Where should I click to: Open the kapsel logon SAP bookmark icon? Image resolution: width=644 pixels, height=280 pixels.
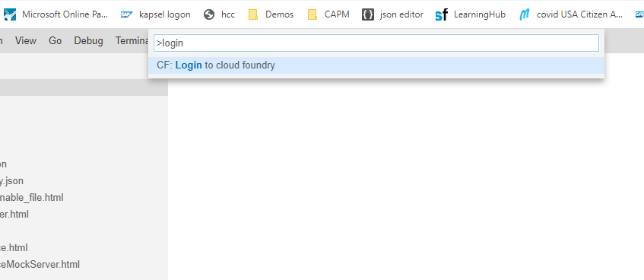tap(127, 14)
